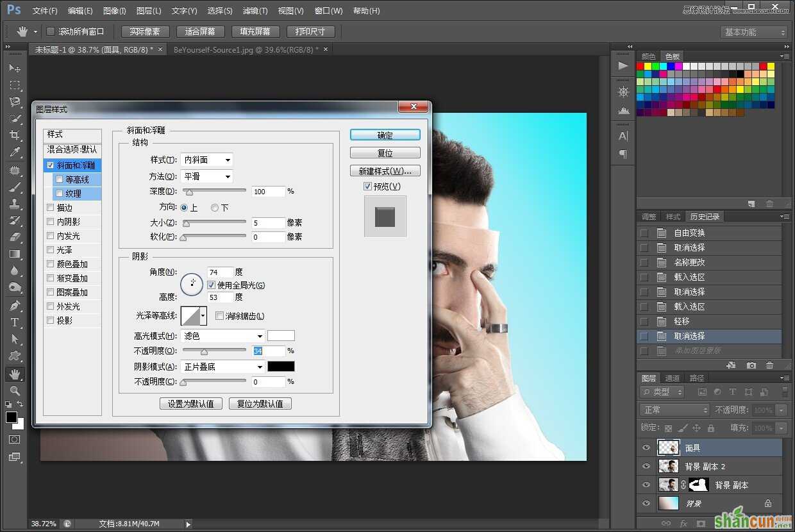Screen dimensions: 795x532
Task: Click the 深度 slider handle
Action: 188,192
